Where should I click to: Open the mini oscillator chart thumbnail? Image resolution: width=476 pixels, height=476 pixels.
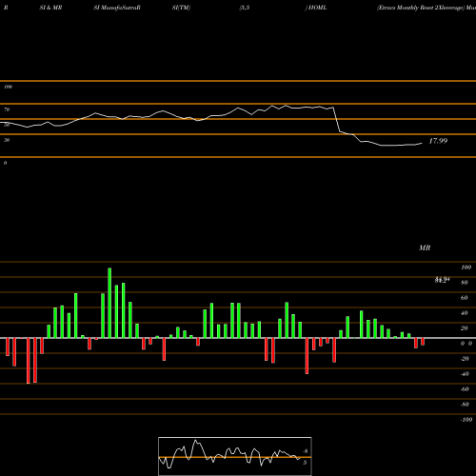[235, 456]
